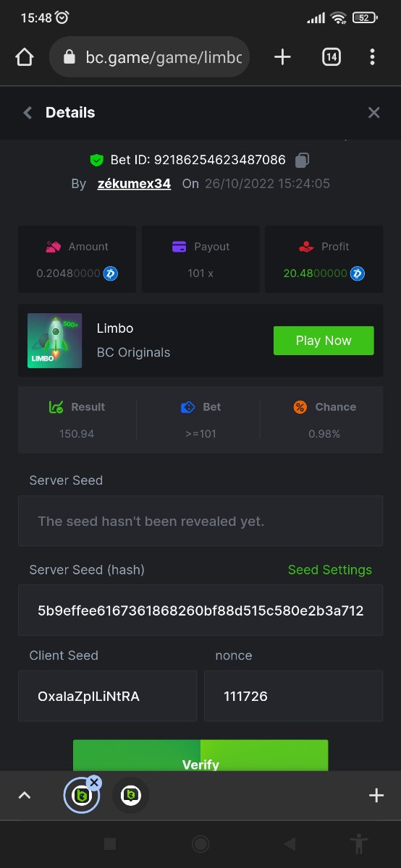The width and height of the screenshot is (401, 868).
Task: Select the Server Seed hash field
Action: (200, 610)
